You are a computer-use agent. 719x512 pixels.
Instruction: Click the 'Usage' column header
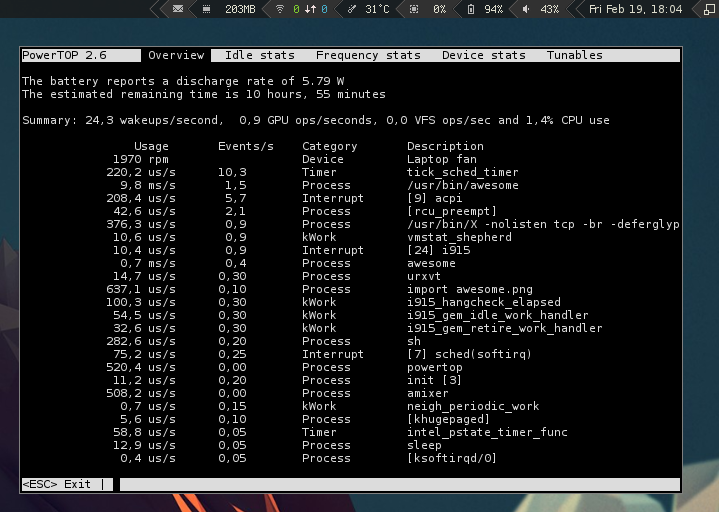(151, 146)
